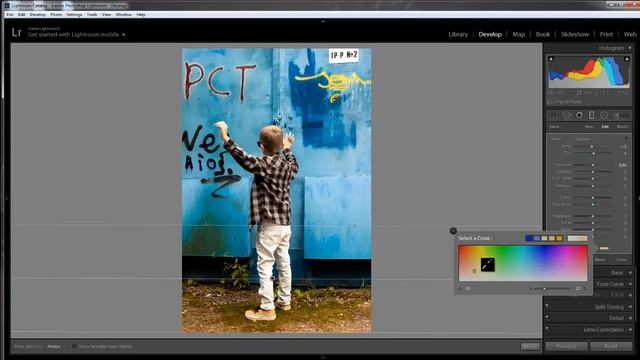Click the filter Color swatch box
The height and width of the screenshot is (360, 640).
pyautogui.click(x=604, y=248)
